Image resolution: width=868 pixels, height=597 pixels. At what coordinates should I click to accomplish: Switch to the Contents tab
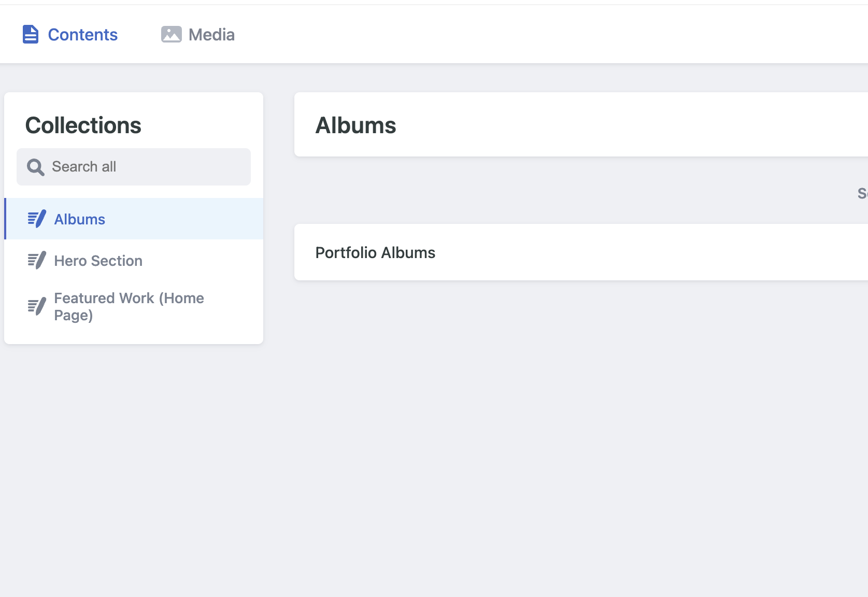pyautogui.click(x=70, y=35)
